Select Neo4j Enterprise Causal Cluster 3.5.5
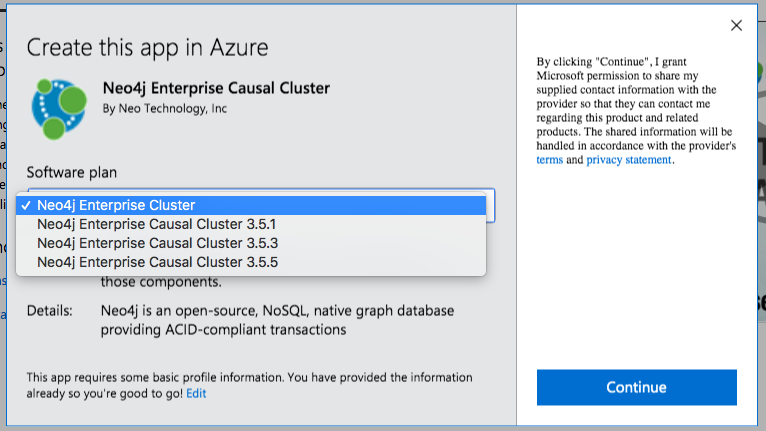766x431 pixels. (x=157, y=262)
